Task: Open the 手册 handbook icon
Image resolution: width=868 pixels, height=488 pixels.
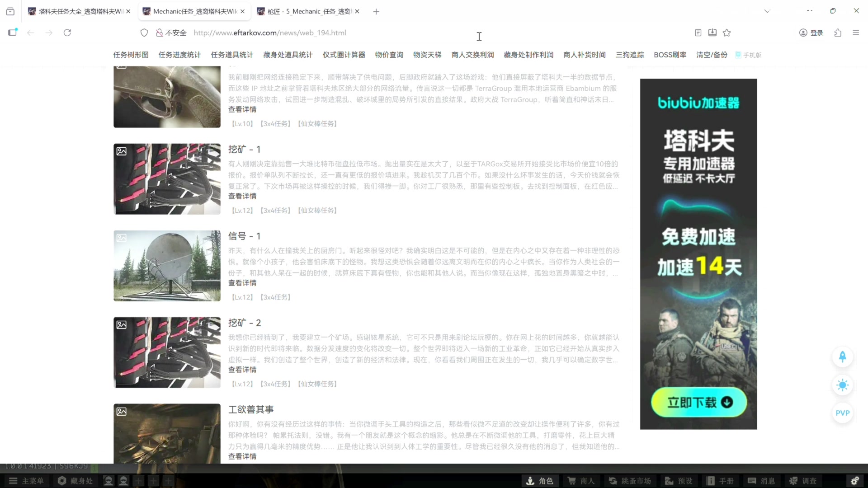Action: pos(720,481)
